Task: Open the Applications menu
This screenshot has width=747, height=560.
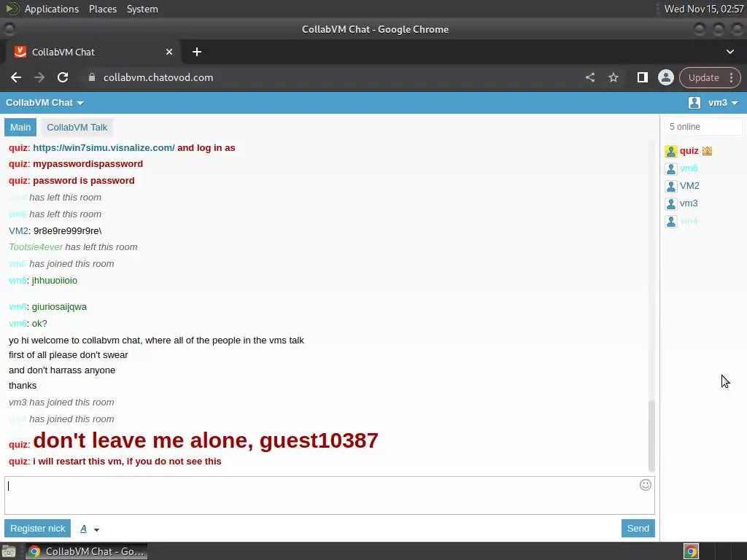Action: click(x=52, y=9)
